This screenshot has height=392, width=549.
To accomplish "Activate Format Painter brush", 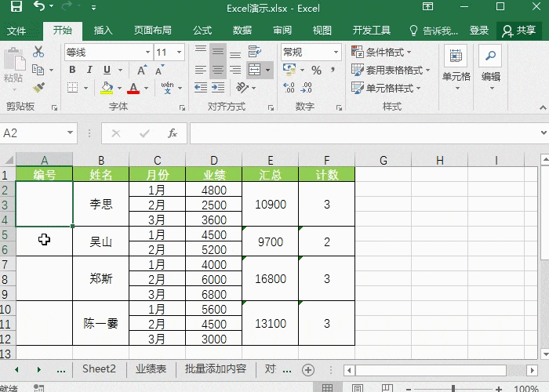I will click(x=38, y=88).
